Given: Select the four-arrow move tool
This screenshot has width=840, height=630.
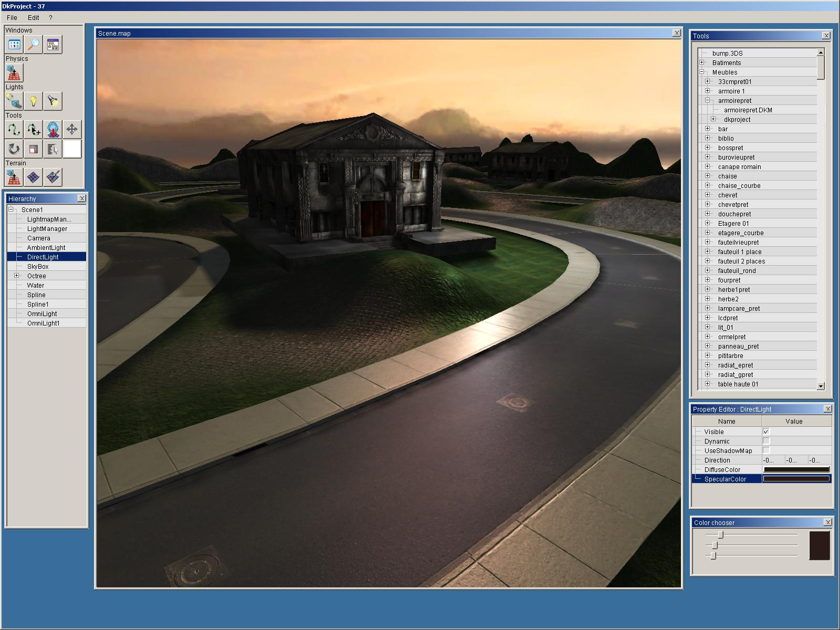Looking at the screenshot, I should (x=72, y=129).
